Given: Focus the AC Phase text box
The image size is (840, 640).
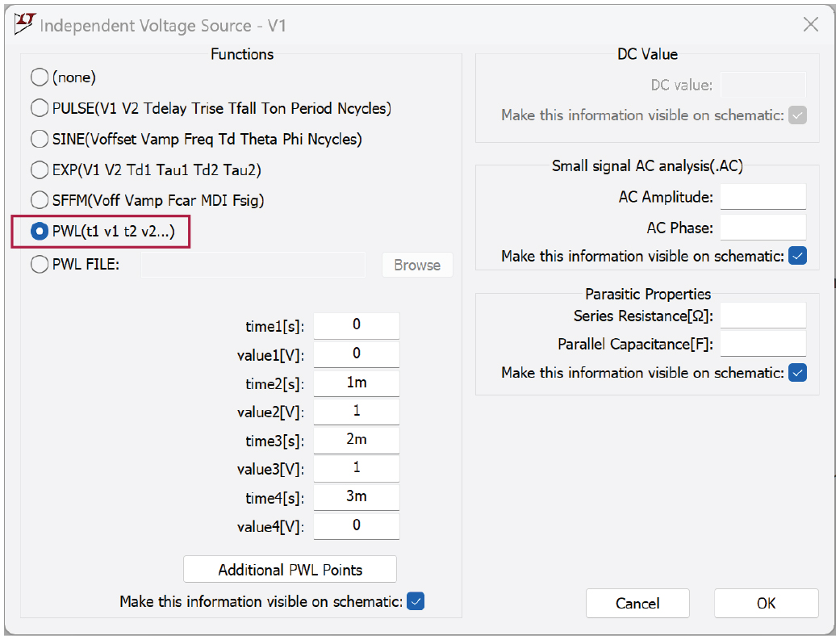Looking at the screenshot, I should coord(763,228).
